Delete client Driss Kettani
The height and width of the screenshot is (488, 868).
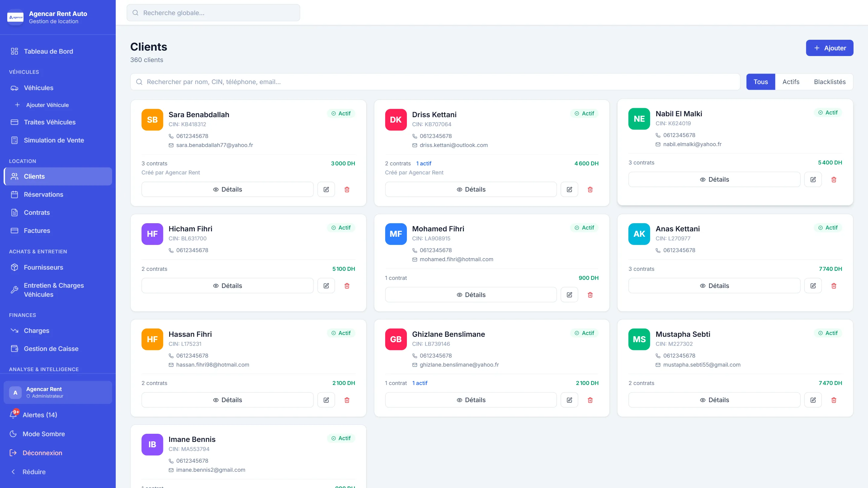point(590,189)
